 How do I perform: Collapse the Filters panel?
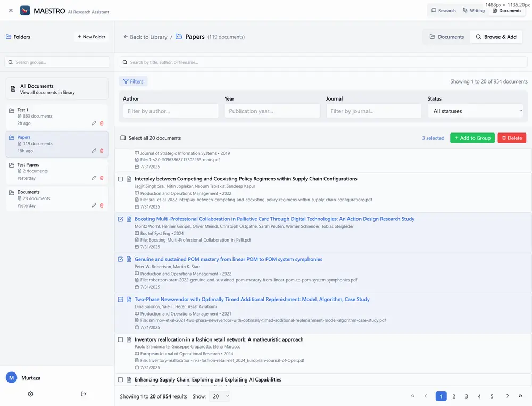(x=133, y=81)
